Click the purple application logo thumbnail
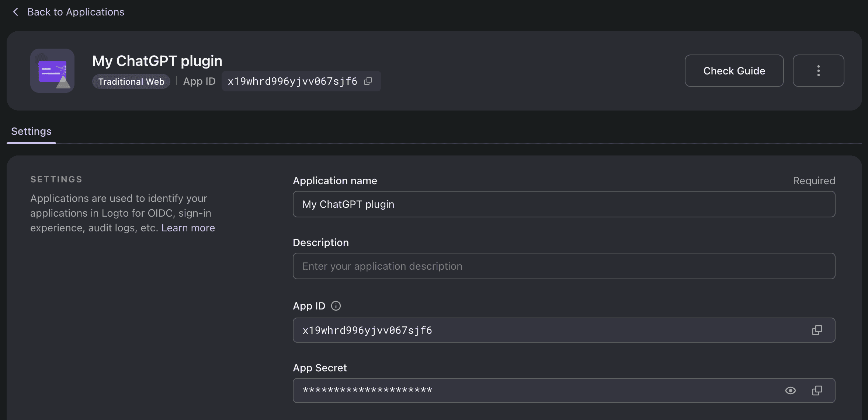The width and height of the screenshot is (868, 420). point(52,71)
